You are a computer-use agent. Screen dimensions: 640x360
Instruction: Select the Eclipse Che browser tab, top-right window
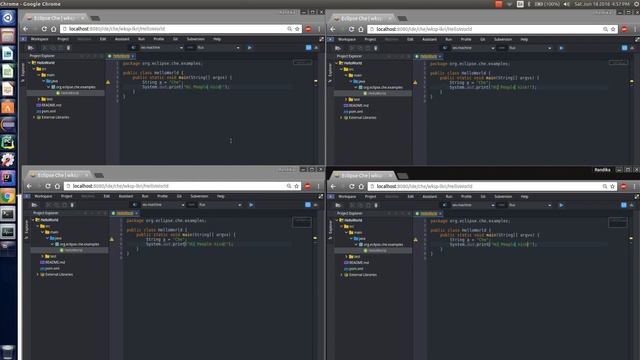pos(362,18)
